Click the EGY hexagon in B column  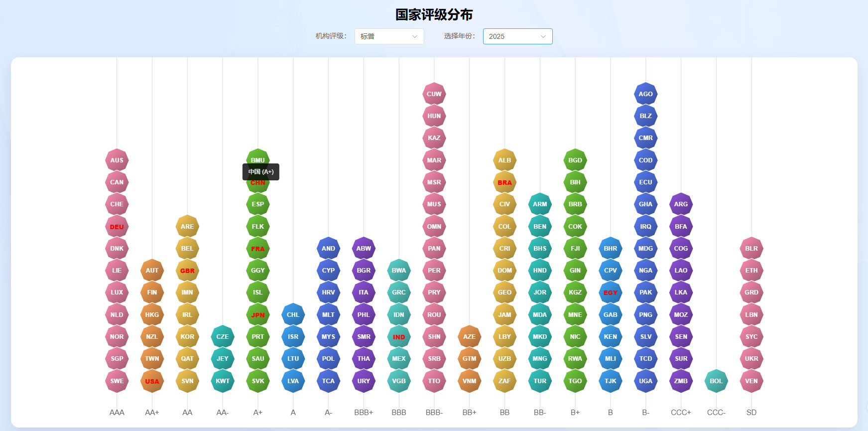[x=611, y=293]
